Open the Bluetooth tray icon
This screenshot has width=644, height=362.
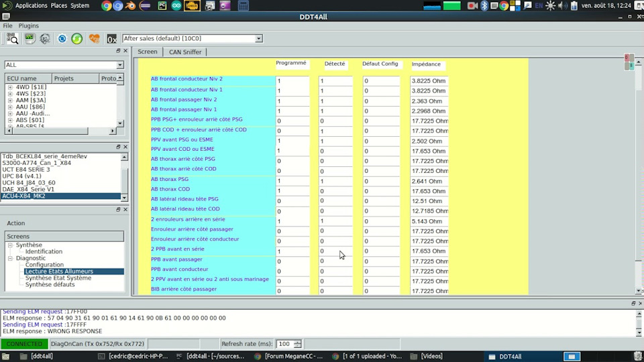(x=484, y=6)
